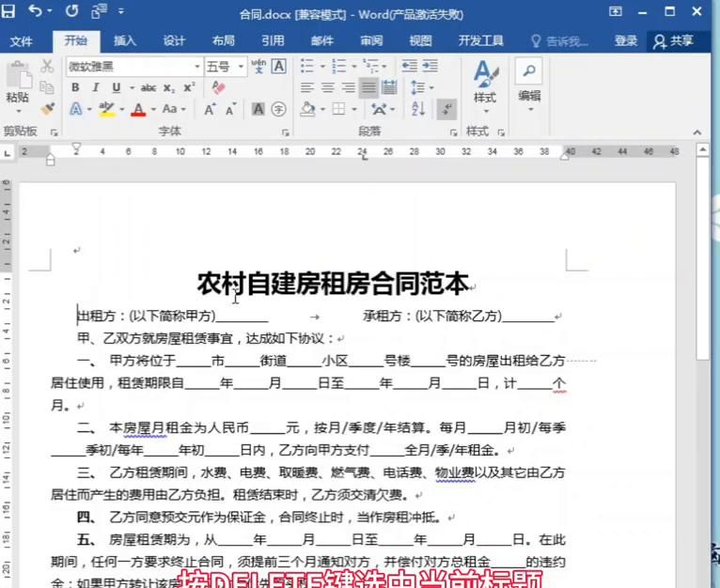Toggle Strikethrough formatting
The width and height of the screenshot is (720, 588).
point(148,87)
